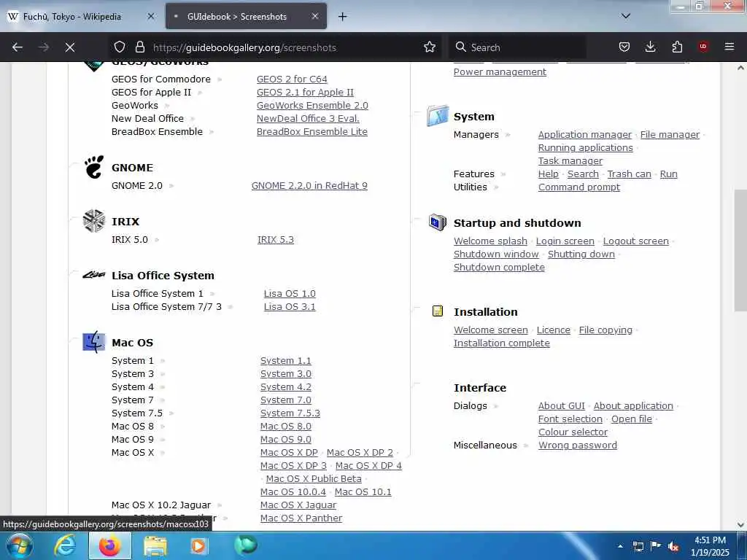This screenshot has height=560, width=747.
Task: Open the Mac OS 10.0.4 link
Action: click(x=293, y=492)
